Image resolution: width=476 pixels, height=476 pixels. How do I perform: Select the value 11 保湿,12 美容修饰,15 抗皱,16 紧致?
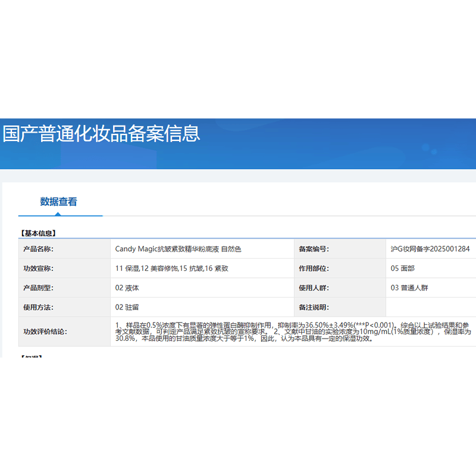tap(172, 268)
